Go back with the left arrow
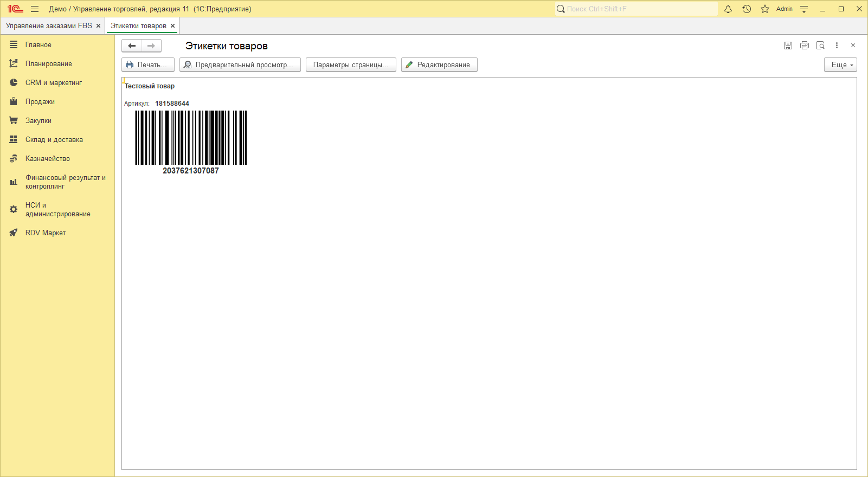The image size is (868, 477). [x=132, y=46]
